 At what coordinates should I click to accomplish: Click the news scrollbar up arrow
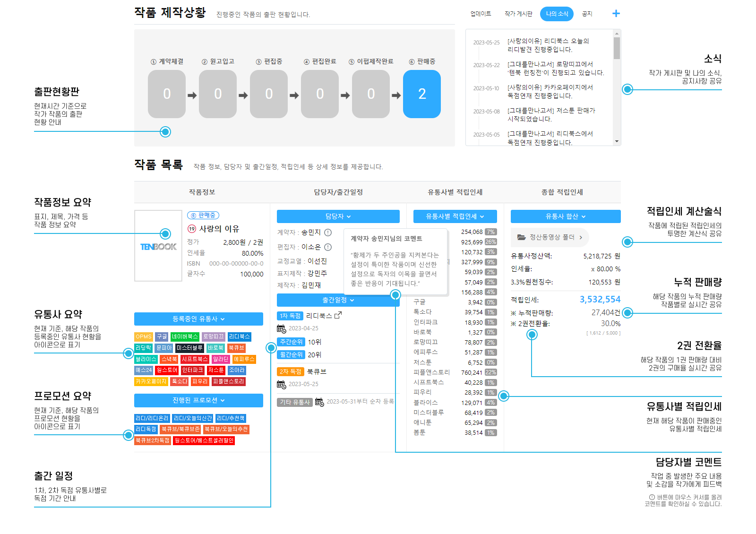(617, 34)
